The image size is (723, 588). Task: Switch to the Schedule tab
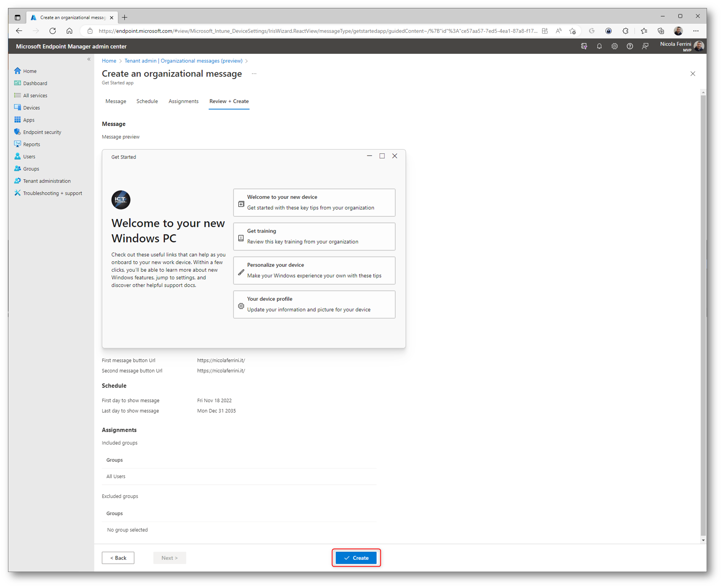tap(147, 101)
